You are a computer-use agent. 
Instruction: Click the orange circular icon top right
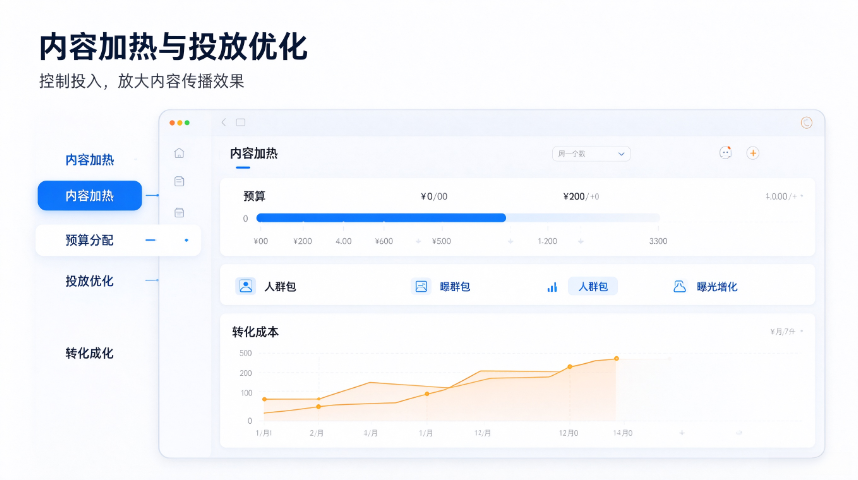[x=806, y=123]
